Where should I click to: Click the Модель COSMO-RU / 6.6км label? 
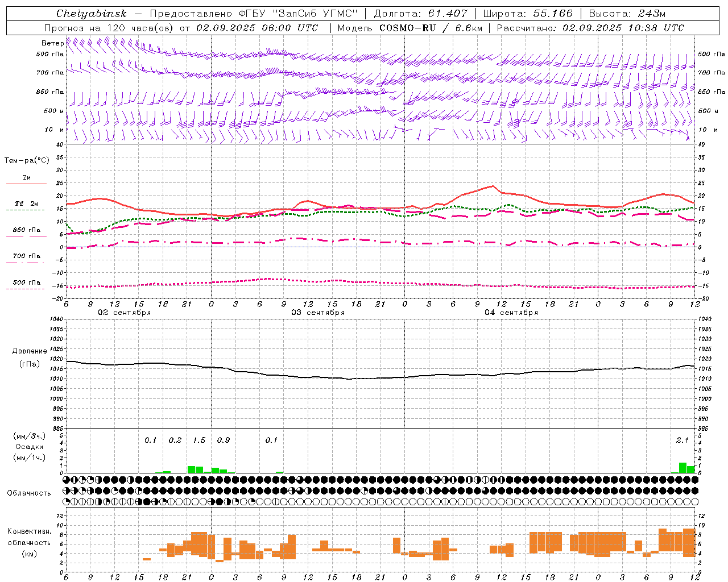coord(409,28)
